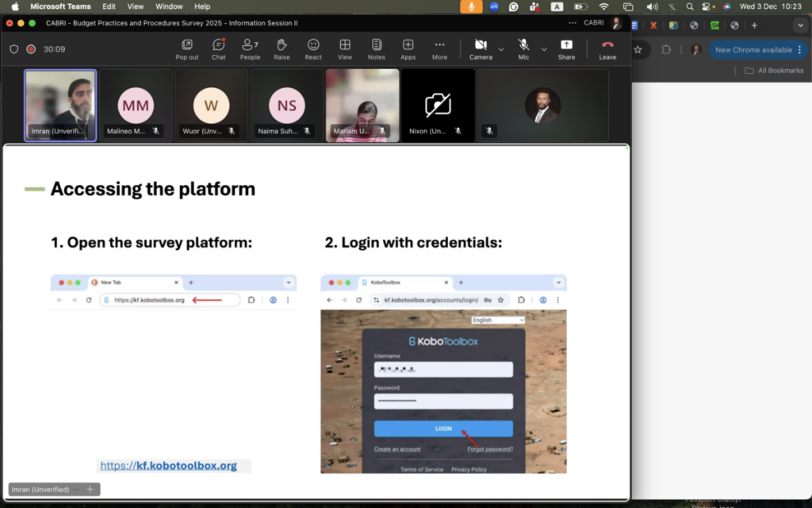
Task: Select the Wuor participant tile
Action: [211, 106]
